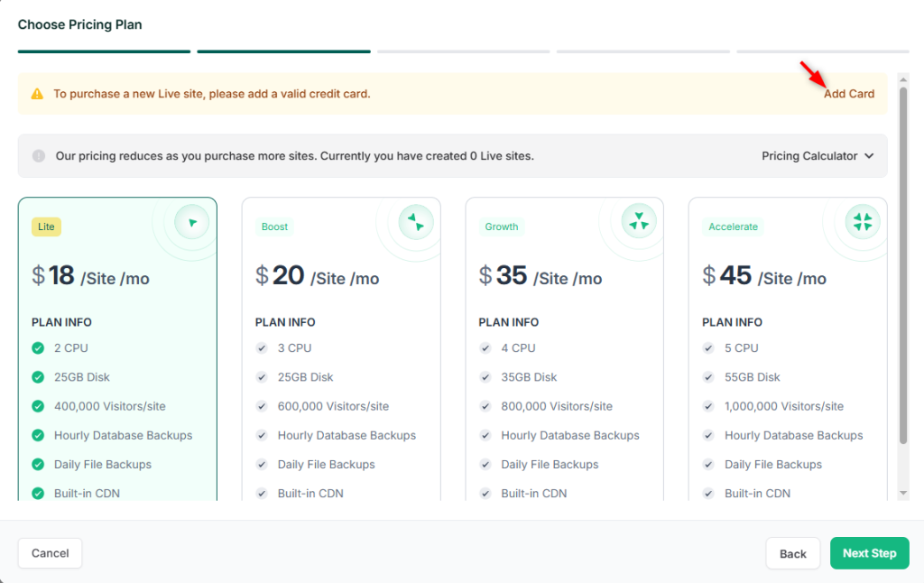Screen dimensions: 924x583
Task: Click the $45 /Site /mo price
Action: click(763, 276)
